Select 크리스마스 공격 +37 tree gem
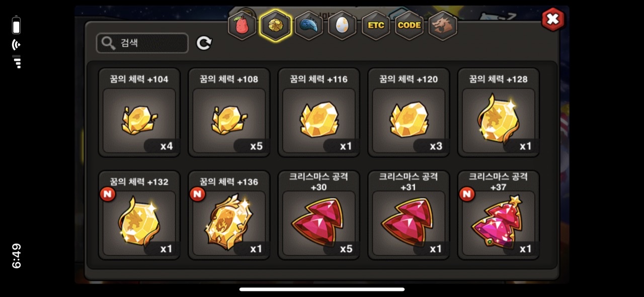Image resolution: width=644 pixels, height=297 pixels. coord(499,215)
